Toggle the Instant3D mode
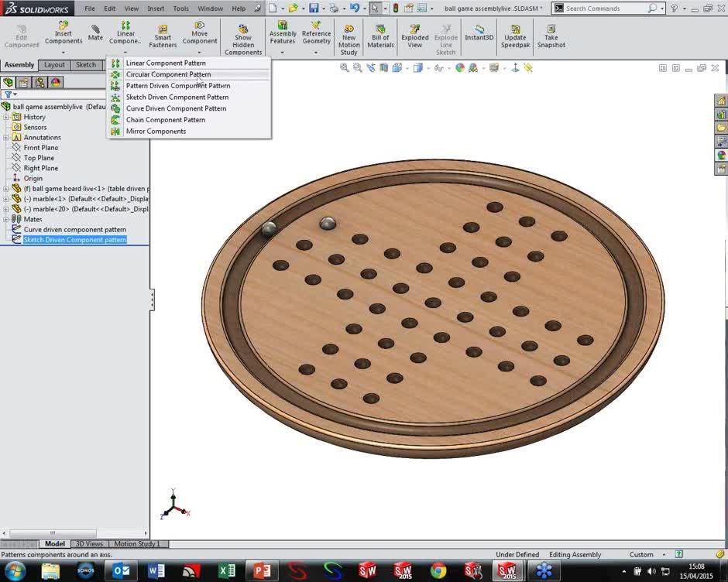The width and height of the screenshot is (728, 582). tap(479, 32)
